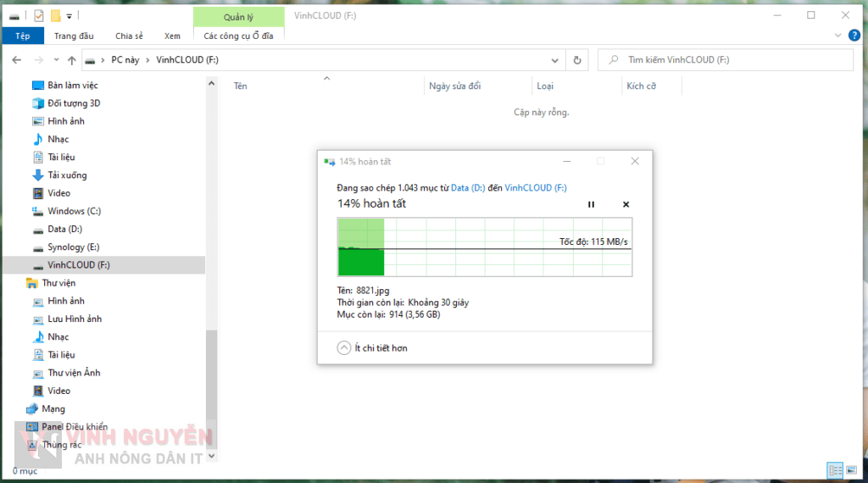This screenshot has width=868, height=483.
Task: Open the recent locations dropdown arrow
Action: [56, 60]
